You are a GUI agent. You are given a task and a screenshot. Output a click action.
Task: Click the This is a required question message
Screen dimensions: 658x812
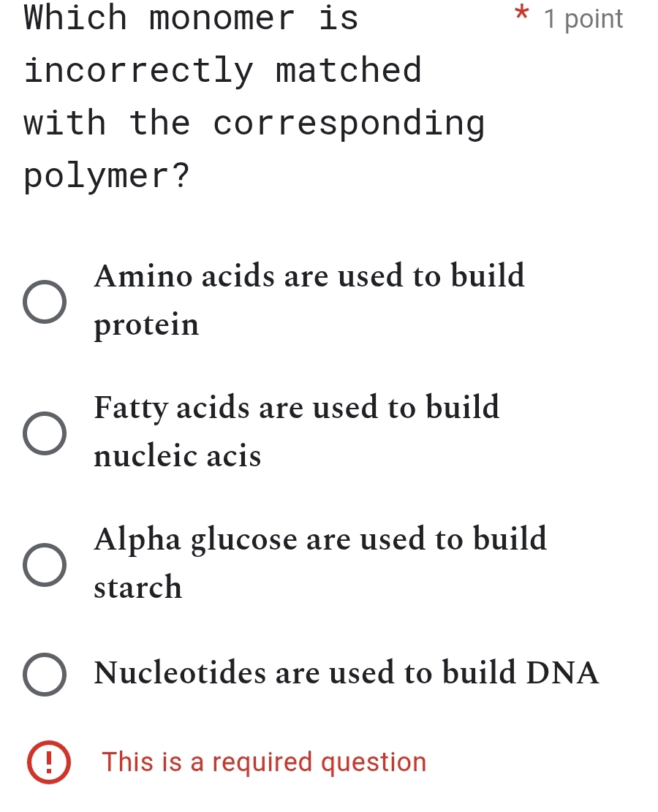click(265, 762)
